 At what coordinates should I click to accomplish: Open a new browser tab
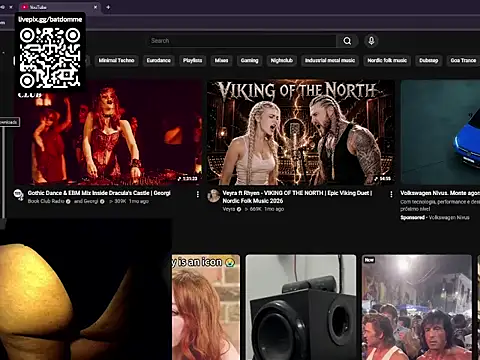tap(108, 7)
